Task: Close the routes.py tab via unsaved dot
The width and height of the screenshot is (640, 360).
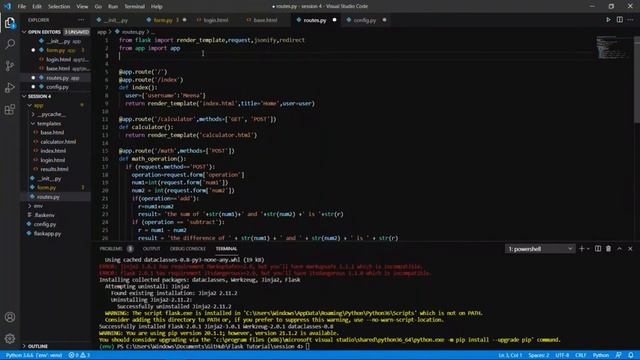Action: tap(334, 20)
